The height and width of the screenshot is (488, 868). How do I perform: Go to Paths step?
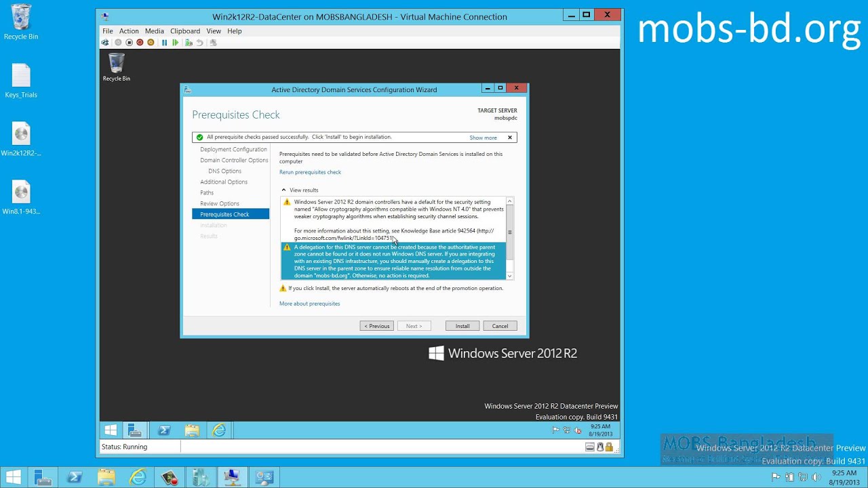pyautogui.click(x=207, y=192)
